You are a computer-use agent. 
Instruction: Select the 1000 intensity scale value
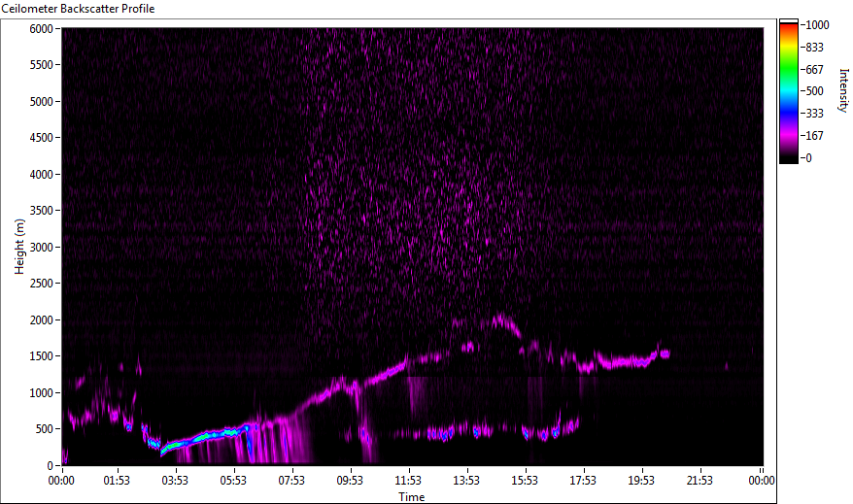coord(817,25)
